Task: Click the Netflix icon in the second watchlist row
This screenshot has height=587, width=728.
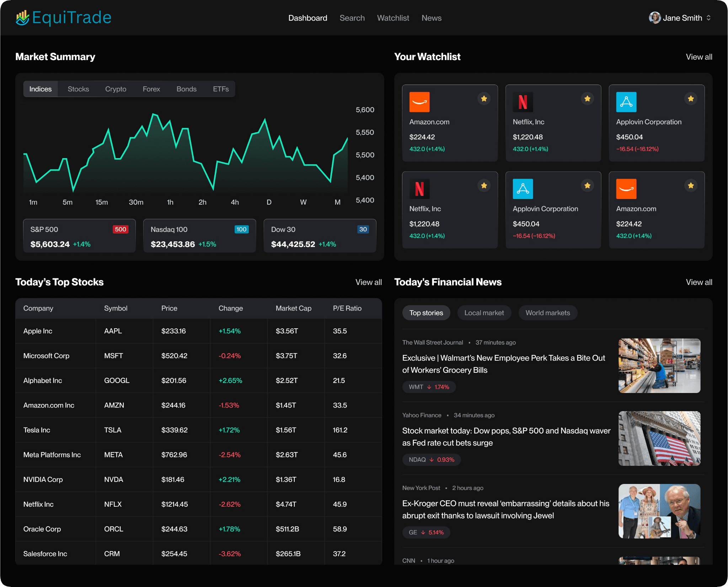Action: [420, 189]
